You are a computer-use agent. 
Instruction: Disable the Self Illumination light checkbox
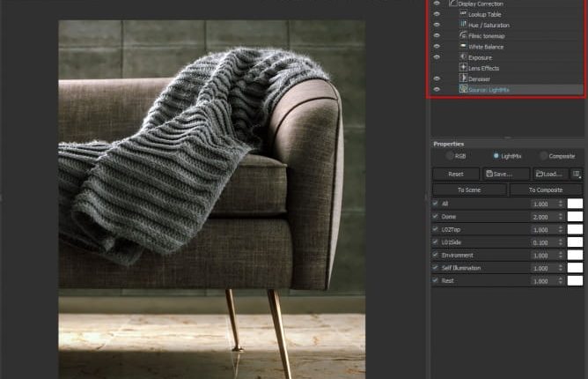coord(436,267)
